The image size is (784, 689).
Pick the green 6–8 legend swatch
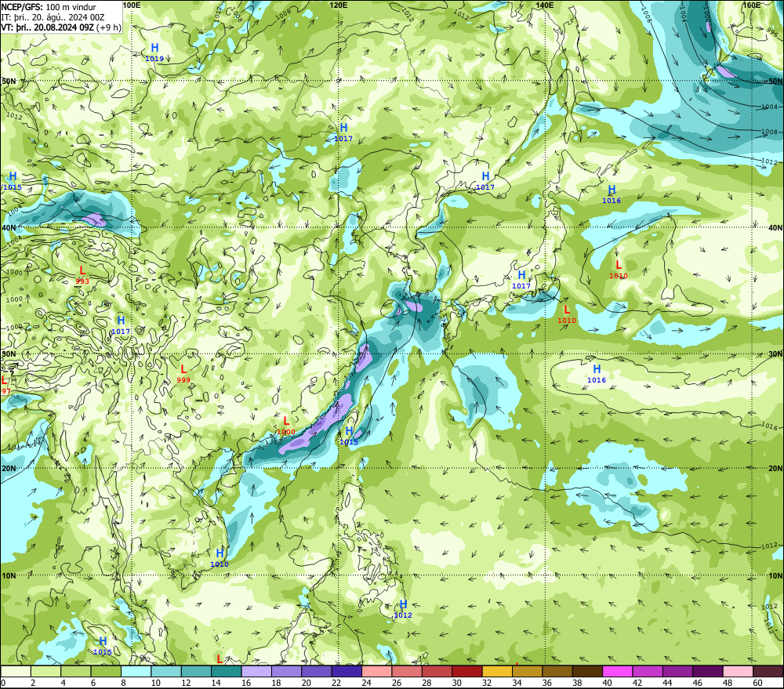[x=106, y=671]
